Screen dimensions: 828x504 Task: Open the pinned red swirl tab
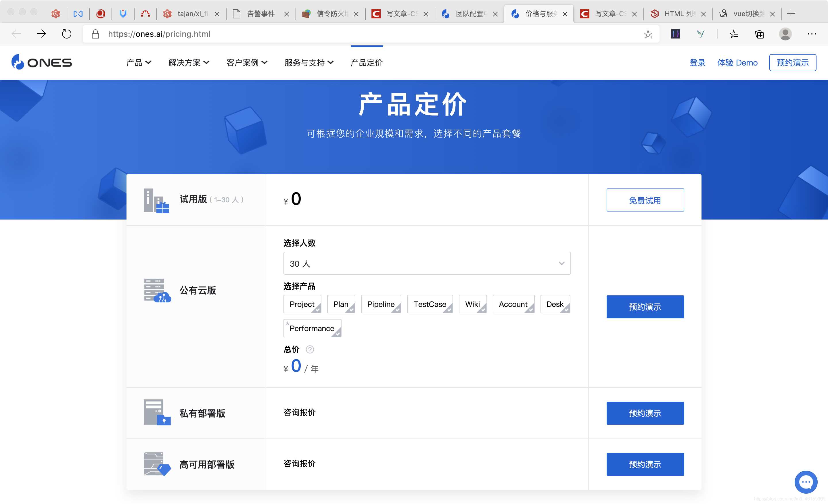point(55,14)
